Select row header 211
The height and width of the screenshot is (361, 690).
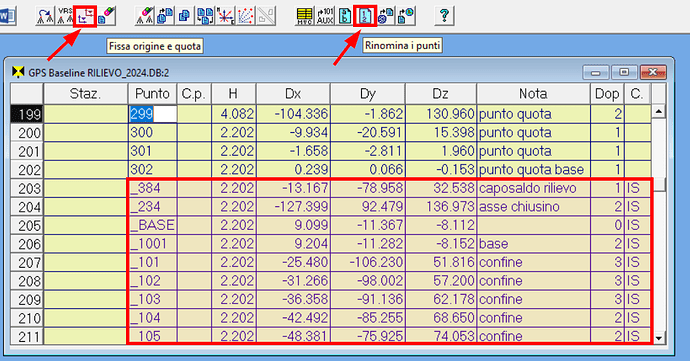(x=27, y=336)
